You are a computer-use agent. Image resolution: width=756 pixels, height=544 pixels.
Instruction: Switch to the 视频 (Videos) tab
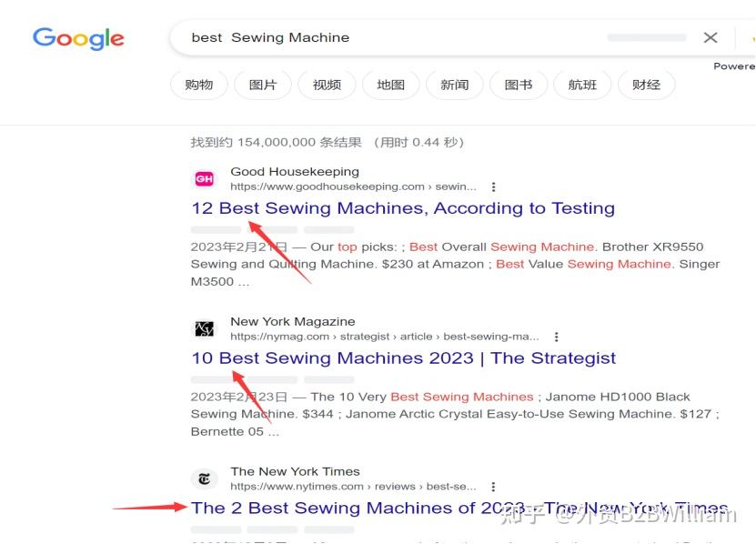tap(326, 84)
